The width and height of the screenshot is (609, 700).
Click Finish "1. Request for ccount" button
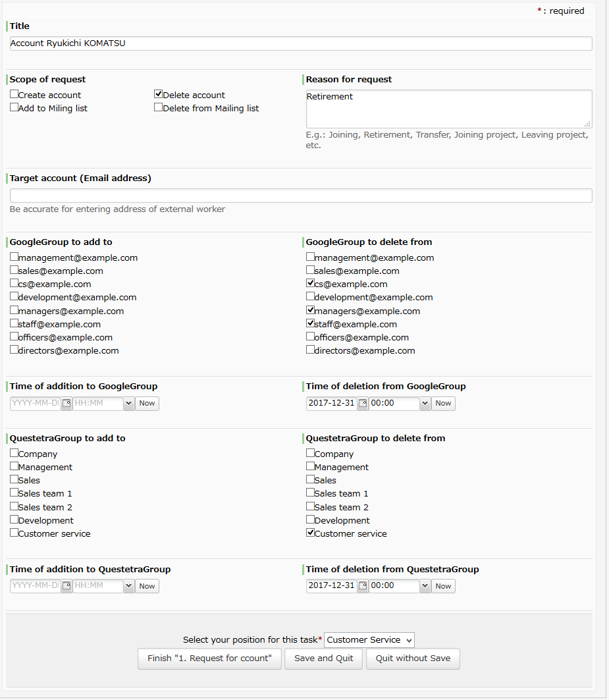coord(209,659)
